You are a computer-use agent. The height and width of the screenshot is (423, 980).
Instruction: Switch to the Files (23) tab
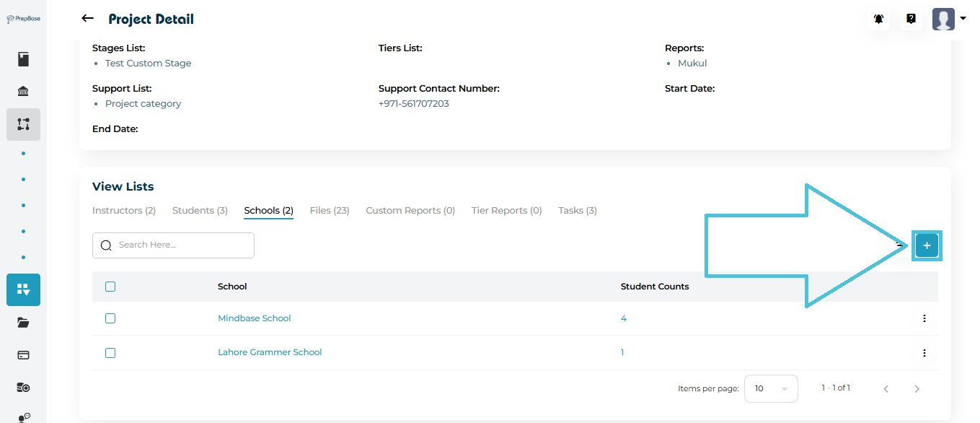[329, 211]
